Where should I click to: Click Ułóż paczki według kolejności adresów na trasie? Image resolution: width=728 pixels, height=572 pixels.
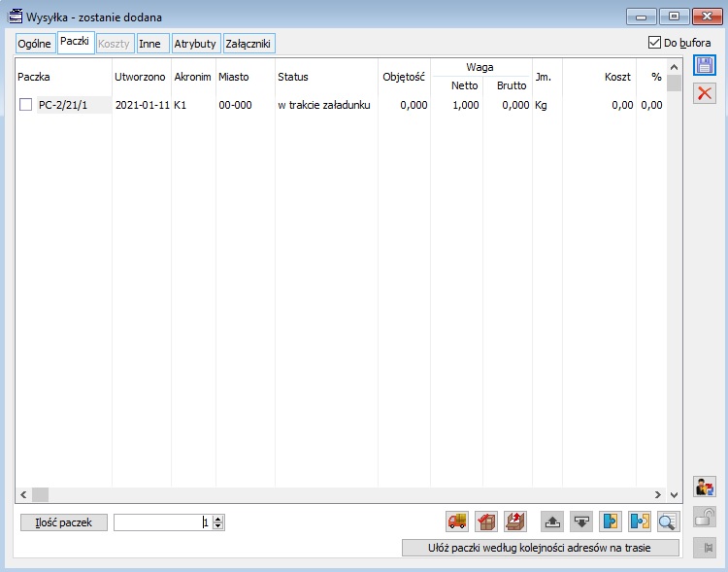(x=540, y=548)
